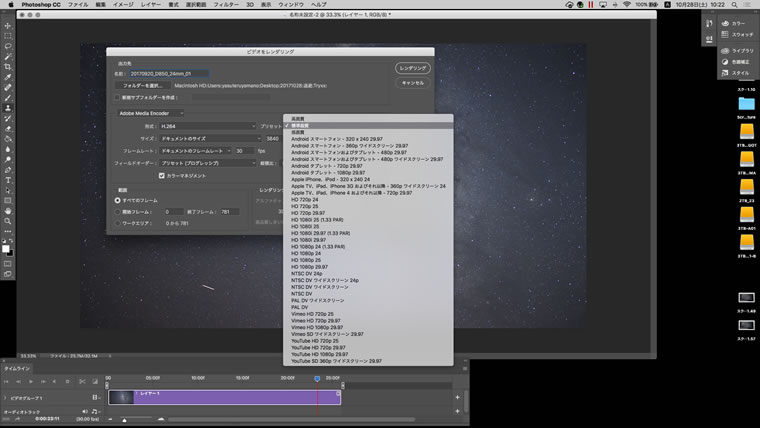The image size is (760, 428).
Task: Select the Clone Stamp tool
Action: tap(8, 108)
